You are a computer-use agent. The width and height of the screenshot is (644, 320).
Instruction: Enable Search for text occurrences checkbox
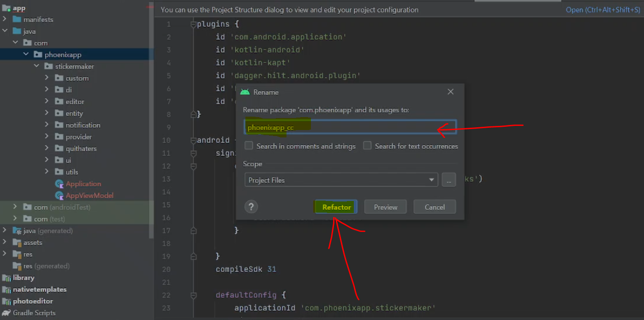coord(367,146)
